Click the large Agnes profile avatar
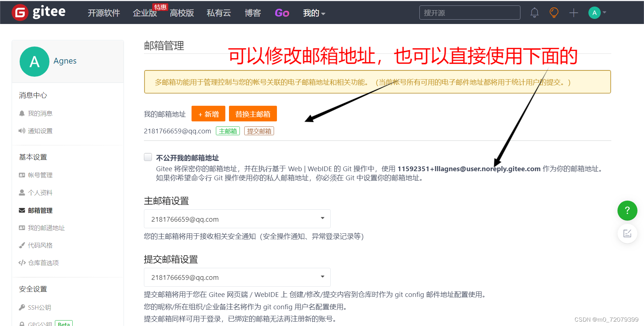The height and width of the screenshot is (326, 644). 35,61
